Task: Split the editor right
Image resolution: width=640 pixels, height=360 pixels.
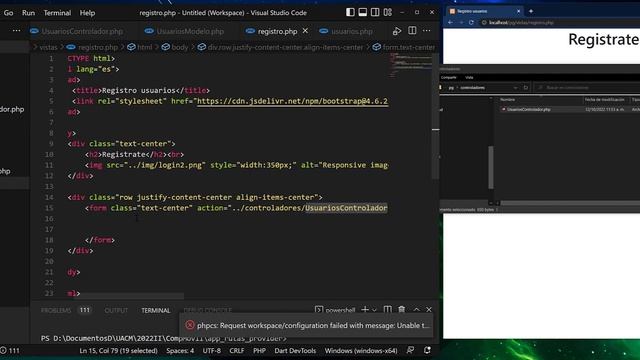Action: 412,31
